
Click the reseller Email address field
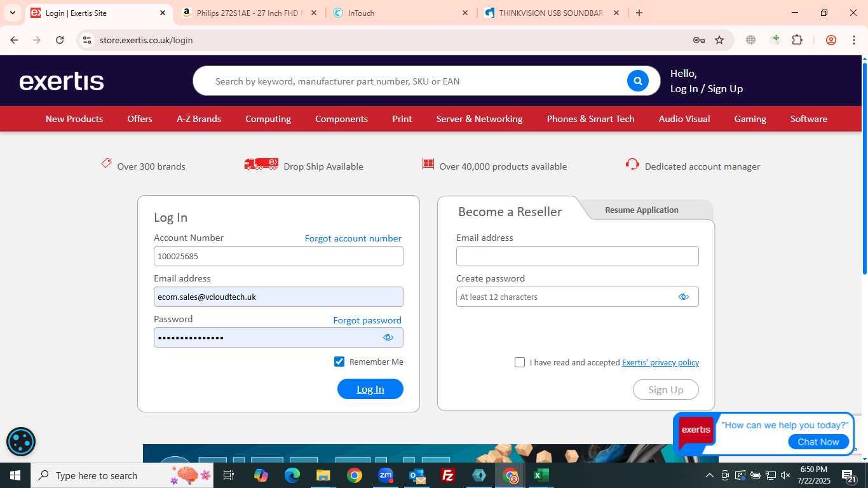pyautogui.click(x=578, y=256)
